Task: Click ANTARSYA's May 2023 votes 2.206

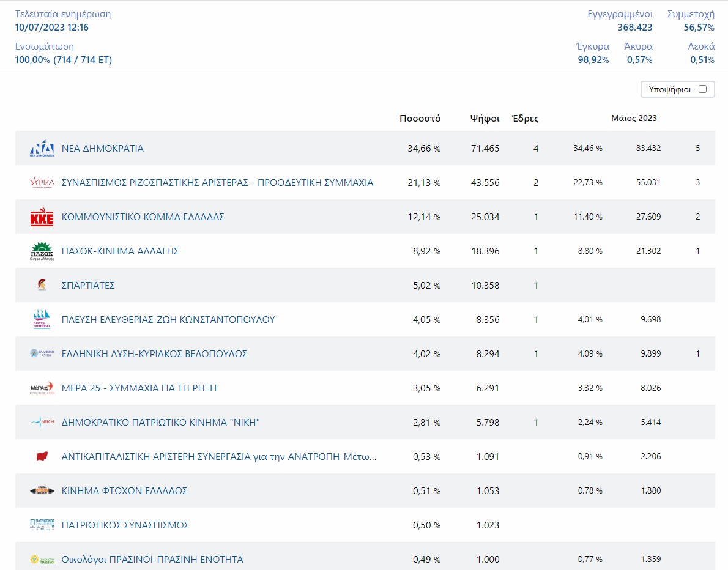Action: coord(650,456)
